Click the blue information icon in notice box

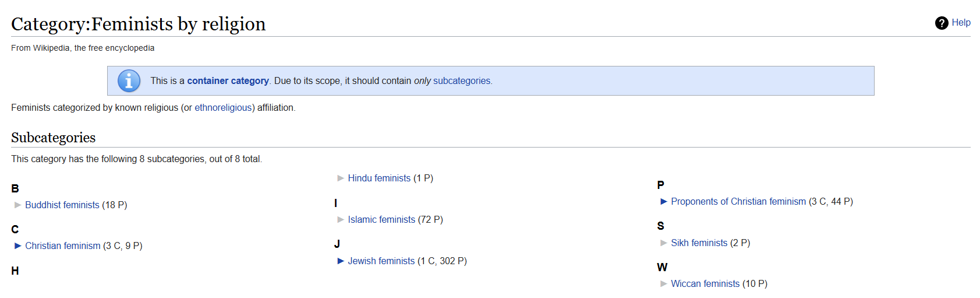(x=129, y=80)
